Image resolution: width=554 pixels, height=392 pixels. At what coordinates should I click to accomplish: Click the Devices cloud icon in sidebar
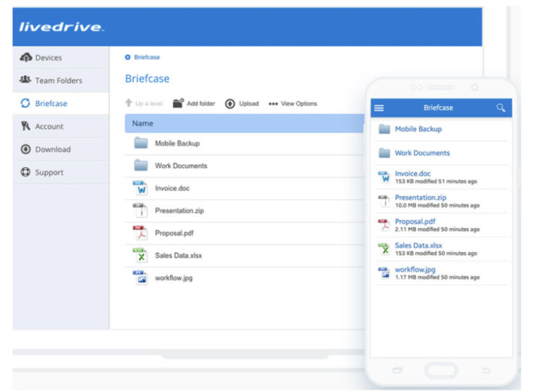click(x=26, y=57)
